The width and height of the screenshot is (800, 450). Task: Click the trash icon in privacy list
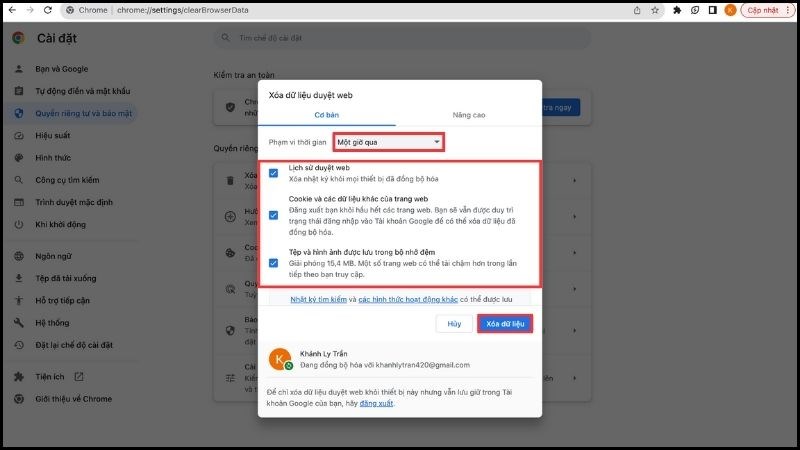(x=231, y=181)
